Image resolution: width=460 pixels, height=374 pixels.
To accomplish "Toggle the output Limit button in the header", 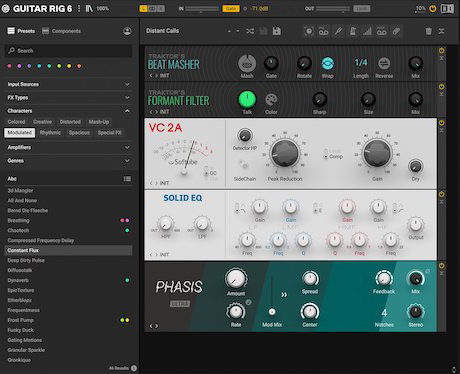I will click(361, 8).
